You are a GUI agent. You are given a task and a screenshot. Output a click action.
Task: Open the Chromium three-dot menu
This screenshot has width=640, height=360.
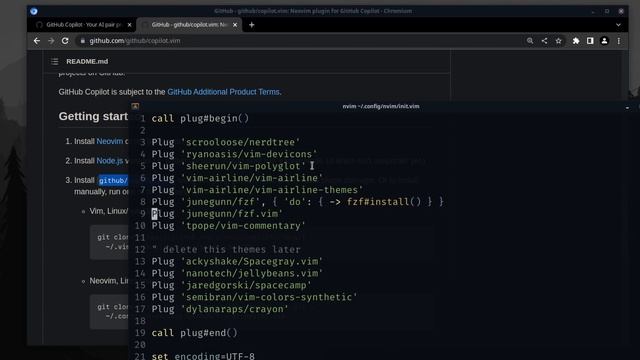pos(619,41)
